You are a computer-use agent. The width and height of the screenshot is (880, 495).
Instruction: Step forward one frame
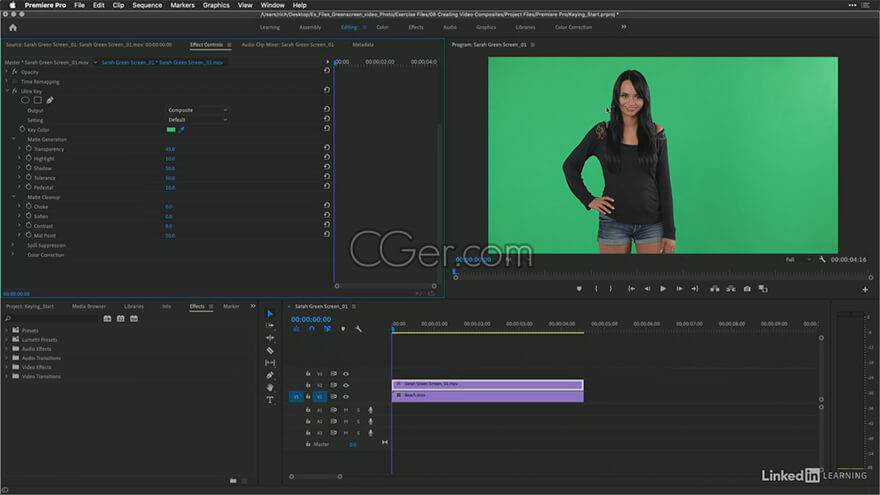coord(679,289)
